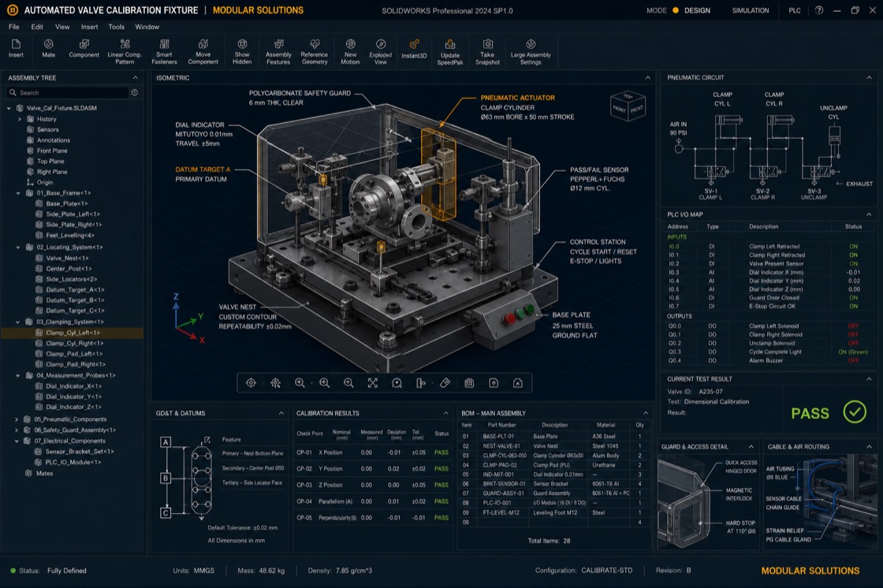Click the rotate view icon in viewport toolbar
This screenshot has height=588, width=883.
(397, 383)
